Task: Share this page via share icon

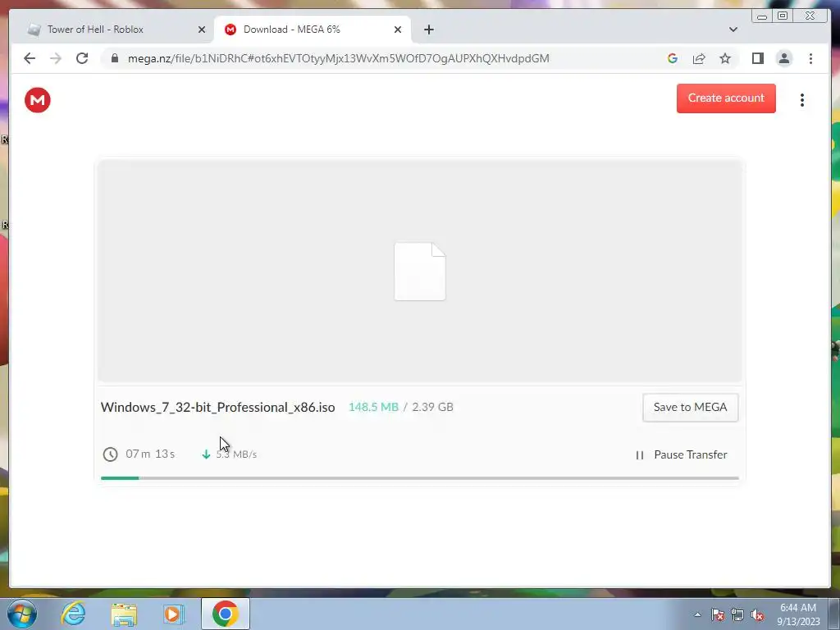Action: pos(699,58)
